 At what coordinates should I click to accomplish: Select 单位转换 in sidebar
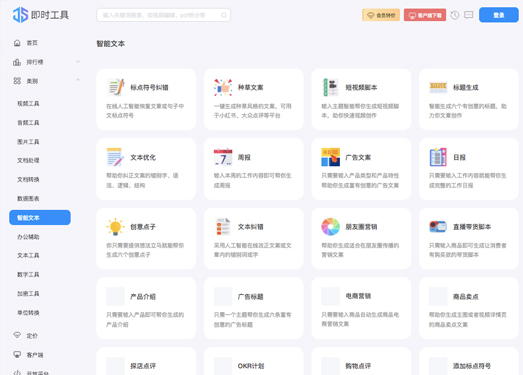pyautogui.click(x=28, y=313)
